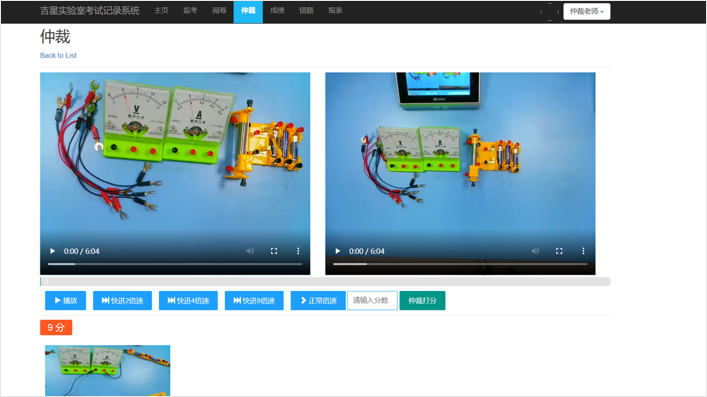Enter fullscreen on right video
Image resolution: width=707 pixels, height=397 pixels.
(x=559, y=251)
